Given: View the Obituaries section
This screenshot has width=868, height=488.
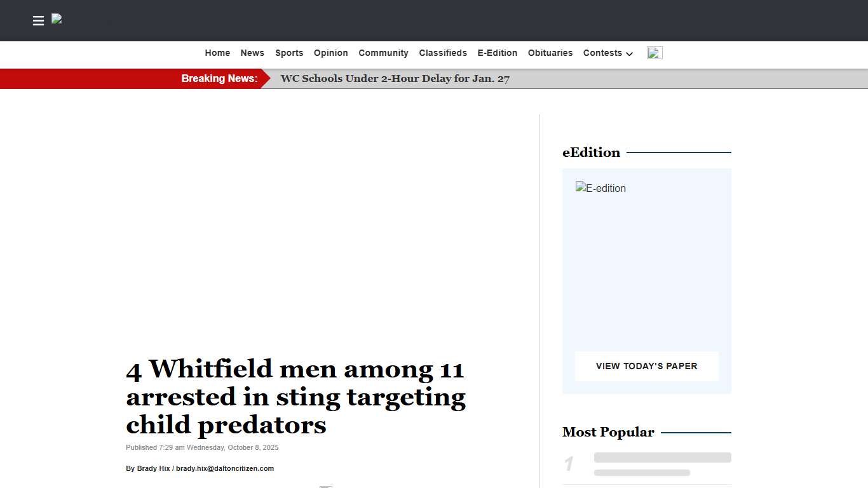Looking at the screenshot, I should 550,53.
